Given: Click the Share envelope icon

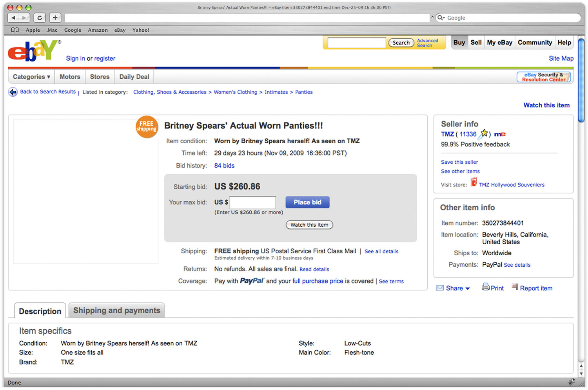Looking at the screenshot, I should (440, 288).
